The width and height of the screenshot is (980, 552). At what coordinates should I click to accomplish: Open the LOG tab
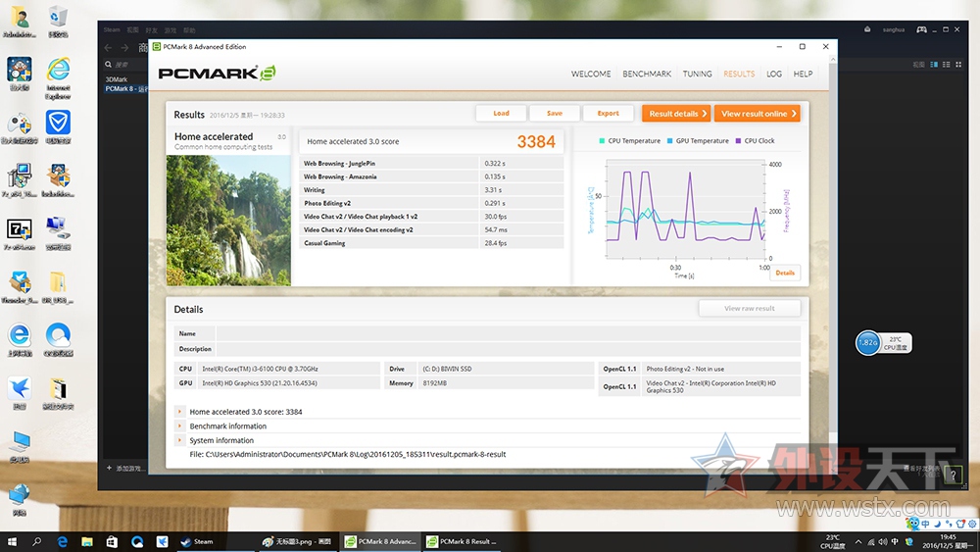774,74
